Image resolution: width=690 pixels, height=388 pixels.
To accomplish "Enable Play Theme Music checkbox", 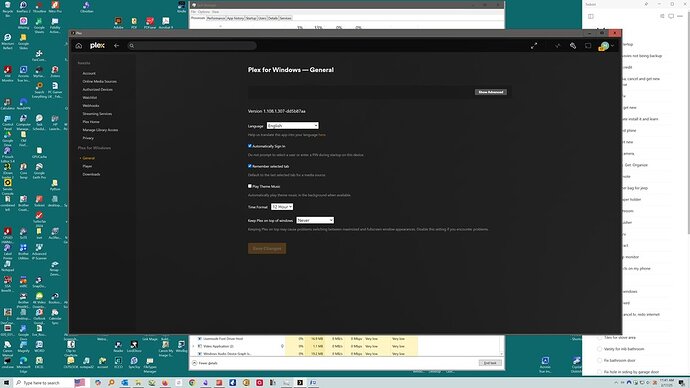I will (250, 187).
